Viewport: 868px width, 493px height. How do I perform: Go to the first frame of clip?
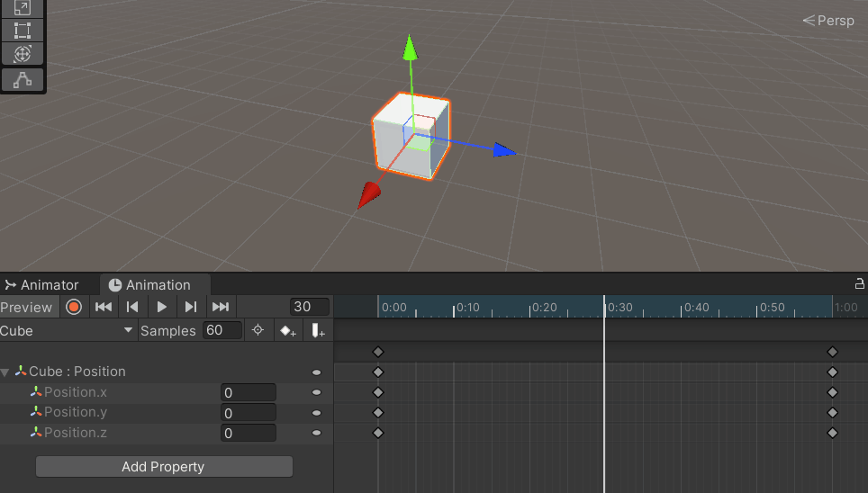104,307
